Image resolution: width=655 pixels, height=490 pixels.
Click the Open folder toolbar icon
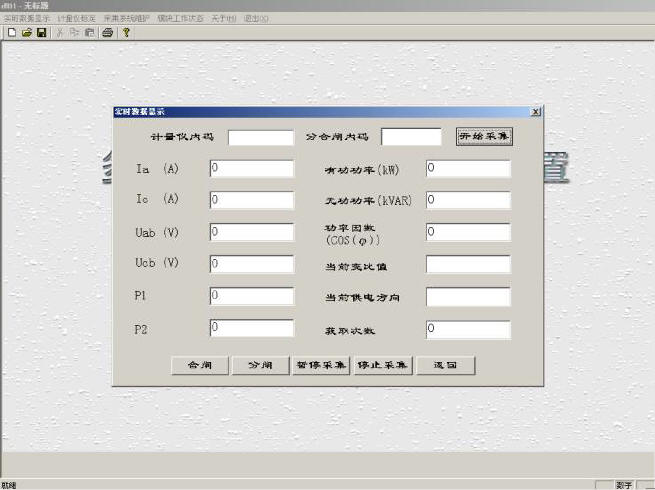click(26, 32)
